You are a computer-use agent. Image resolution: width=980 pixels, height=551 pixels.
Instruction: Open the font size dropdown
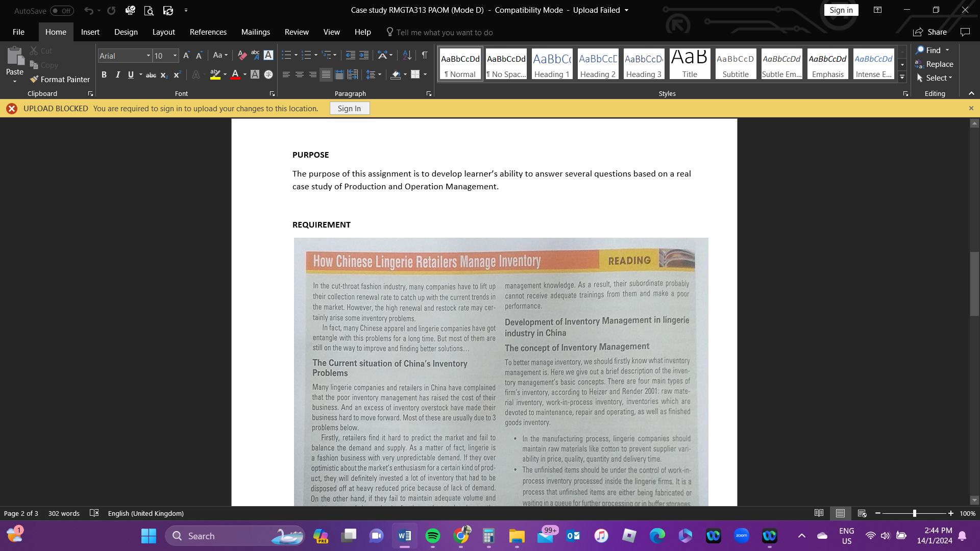(x=175, y=56)
